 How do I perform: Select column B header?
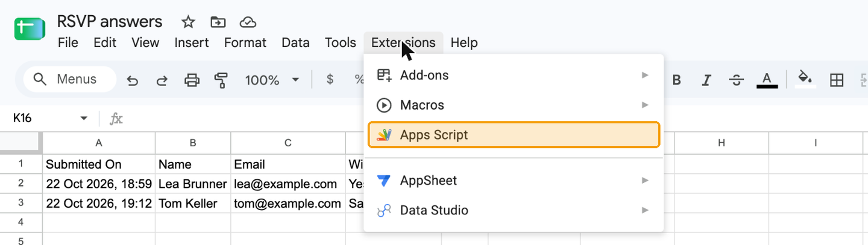click(193, 143)
